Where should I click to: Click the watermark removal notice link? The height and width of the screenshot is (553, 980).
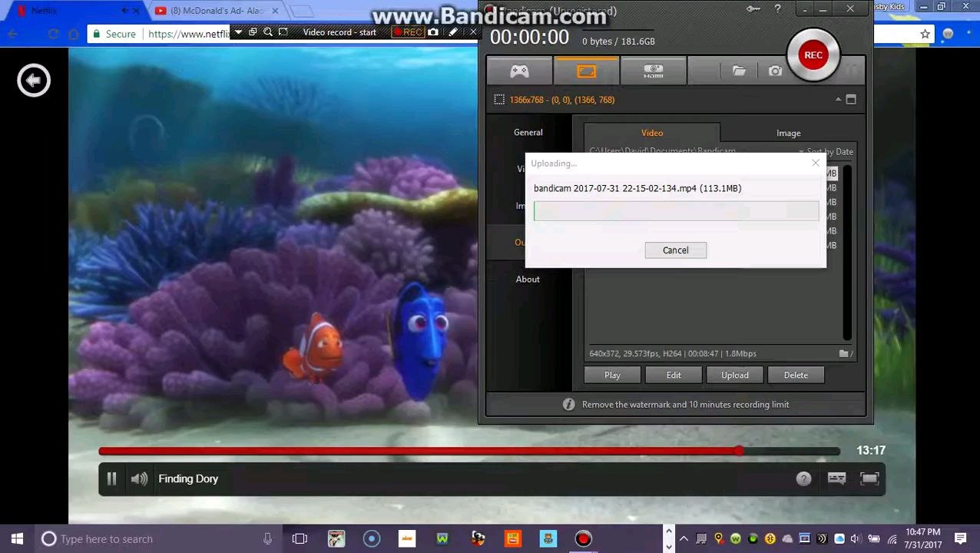[685, 405]
